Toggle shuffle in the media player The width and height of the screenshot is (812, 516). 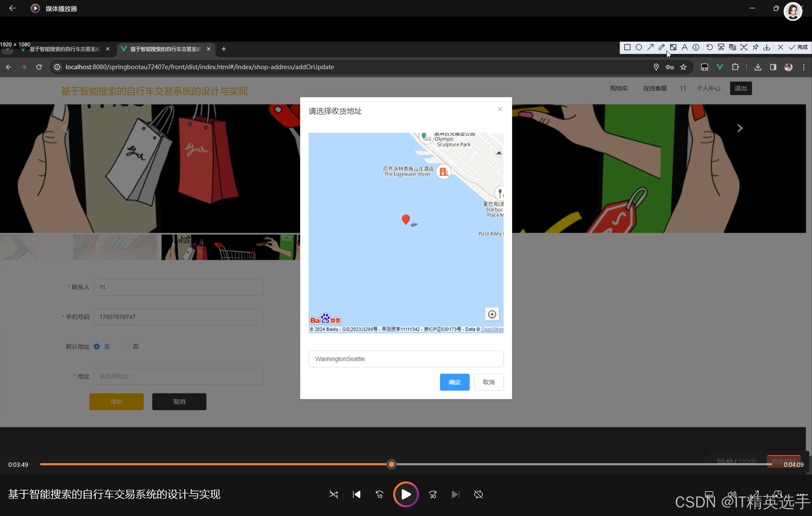point(333,494)
